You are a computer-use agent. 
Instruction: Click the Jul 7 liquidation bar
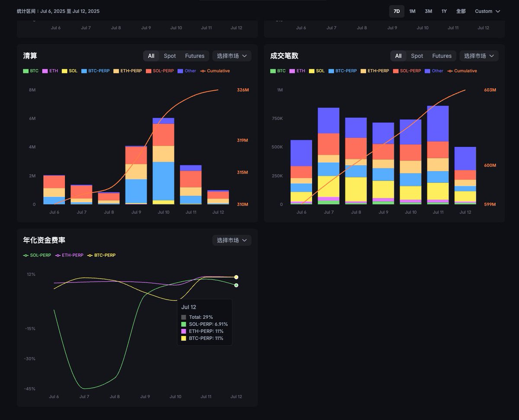point(81,194)
